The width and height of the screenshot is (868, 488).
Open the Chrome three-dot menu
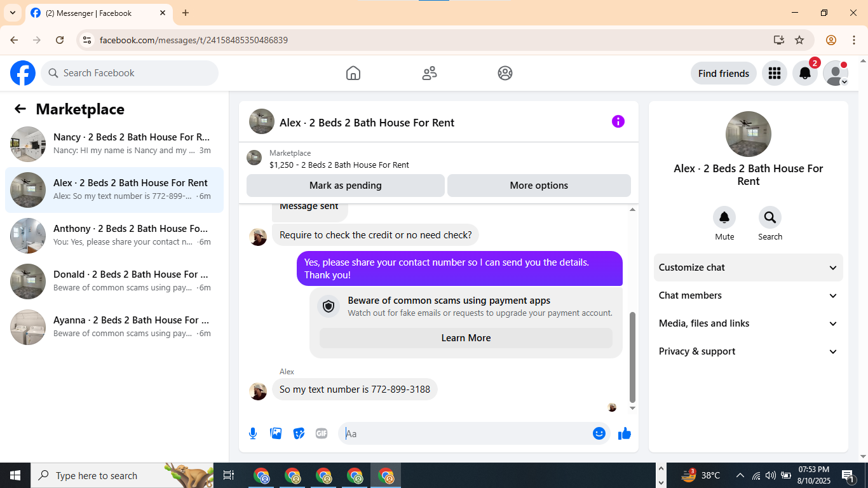coord(854,40)
